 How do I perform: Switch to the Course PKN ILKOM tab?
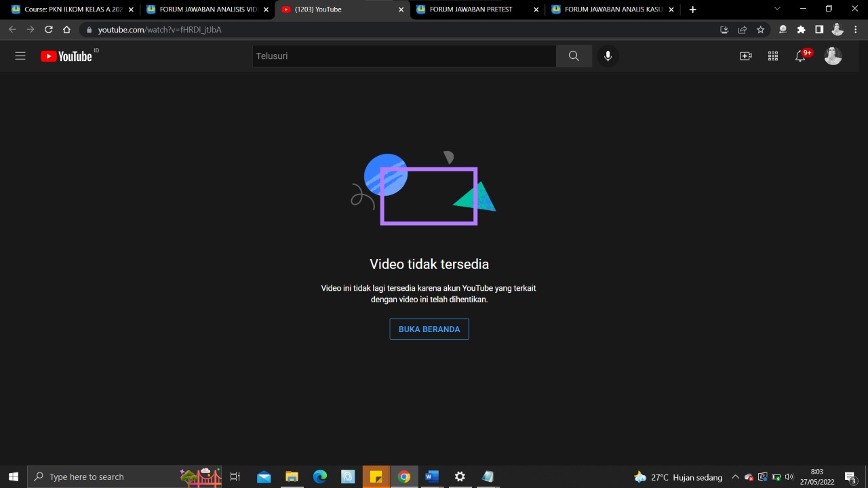click(x=73, y=9)
